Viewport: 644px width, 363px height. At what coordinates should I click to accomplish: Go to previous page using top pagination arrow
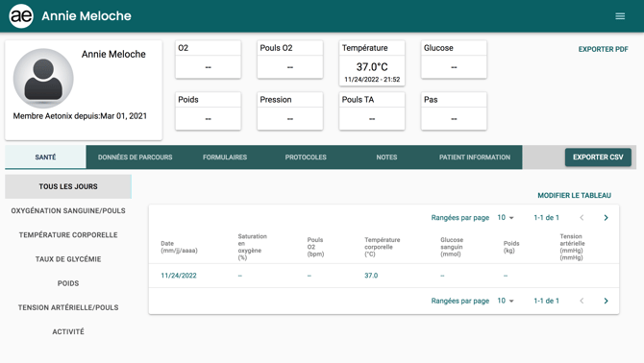click(x=582, y=218)
